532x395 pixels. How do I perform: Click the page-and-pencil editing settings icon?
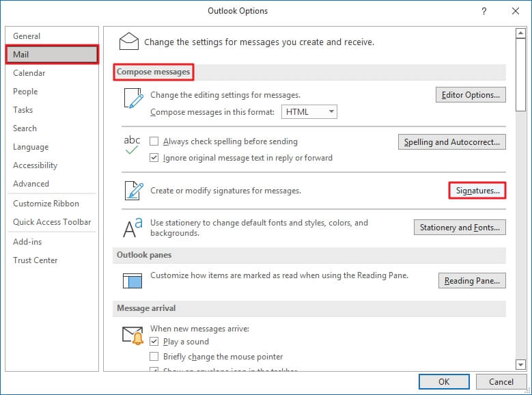click(x=133, y=98)
